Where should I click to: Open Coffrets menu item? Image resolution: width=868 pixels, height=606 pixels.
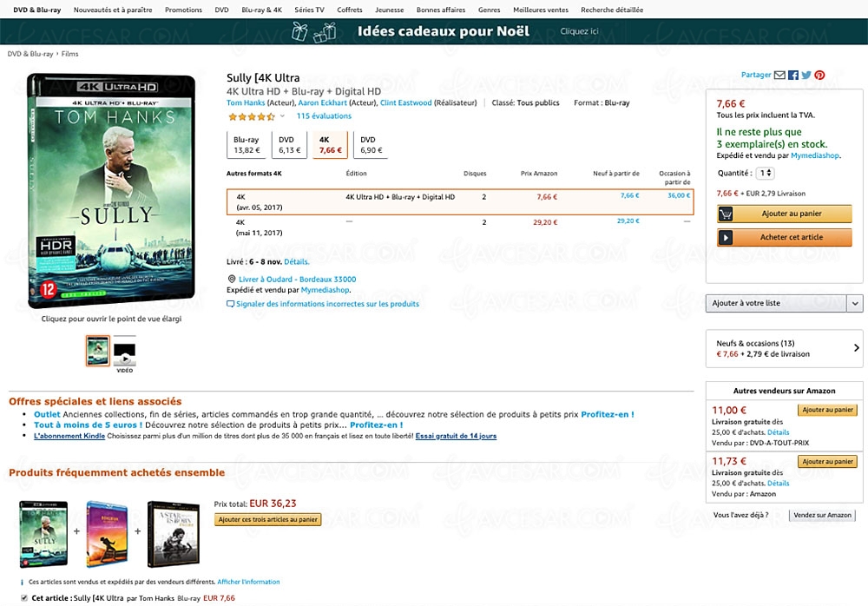point(350,10)
